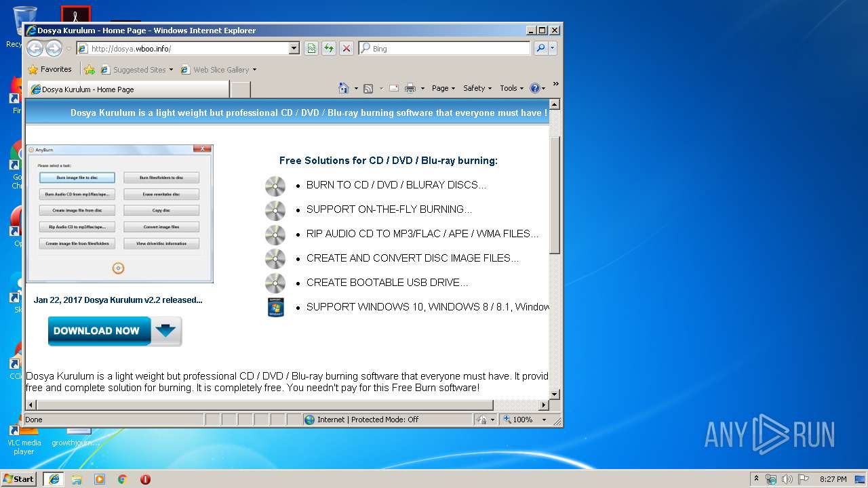
Task: Expand the Print options dropdown arrow
Action: [422, 88]
